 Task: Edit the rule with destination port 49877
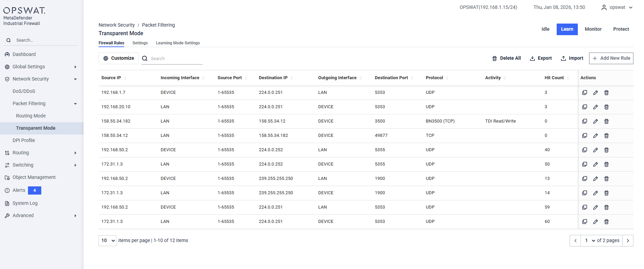click(x=596, y=136)
